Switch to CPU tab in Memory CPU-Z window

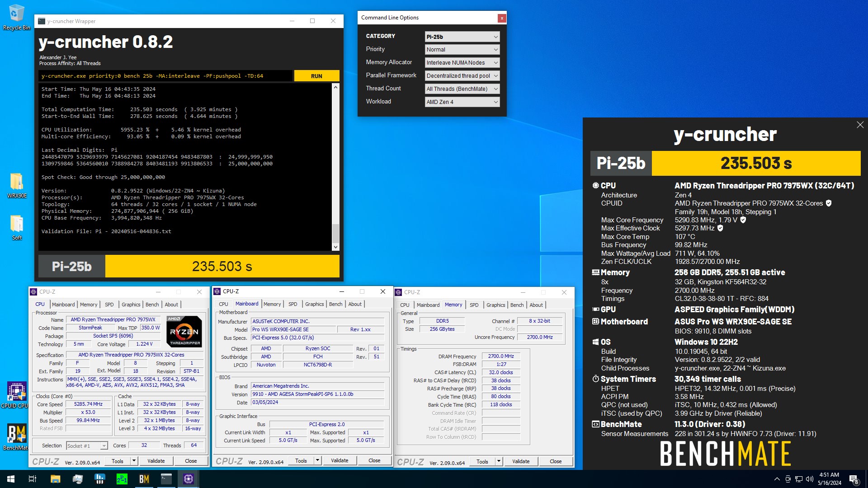coord(405,305)
